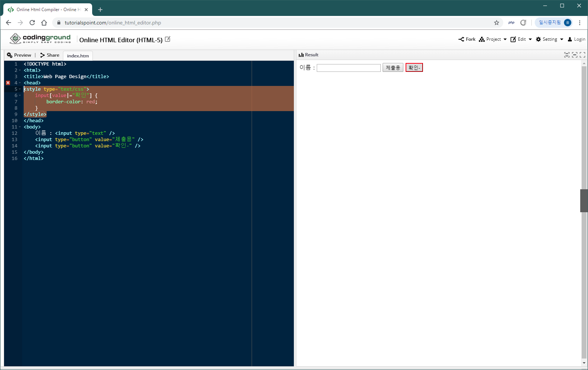Click the Preview button
The width and height of the screenshot is (588, 370).
point(19,55)
